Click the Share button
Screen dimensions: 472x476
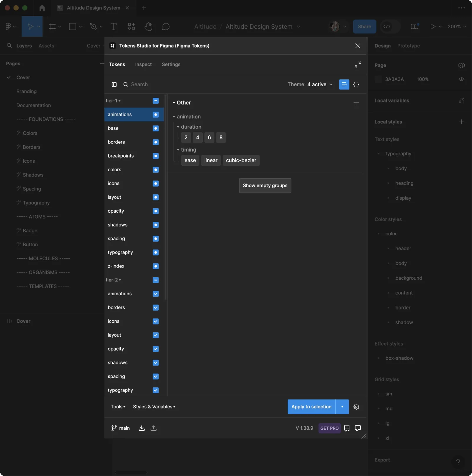pos(365,27)
